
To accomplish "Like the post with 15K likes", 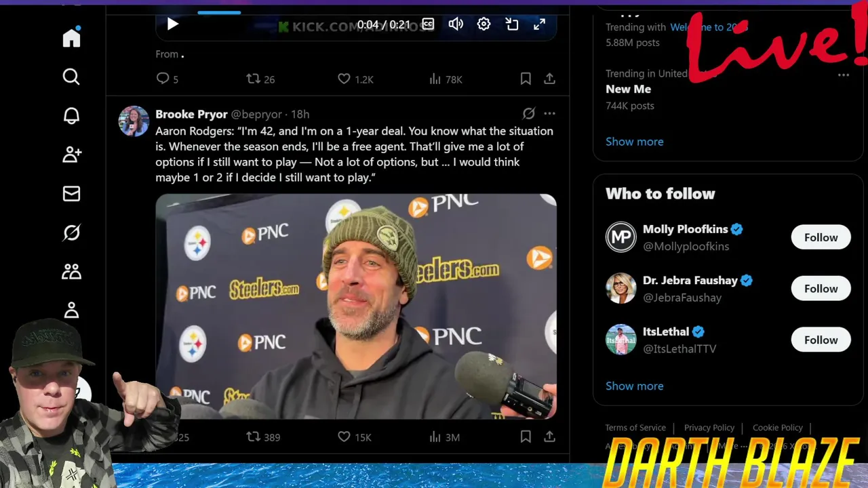I will coord(355,437).
